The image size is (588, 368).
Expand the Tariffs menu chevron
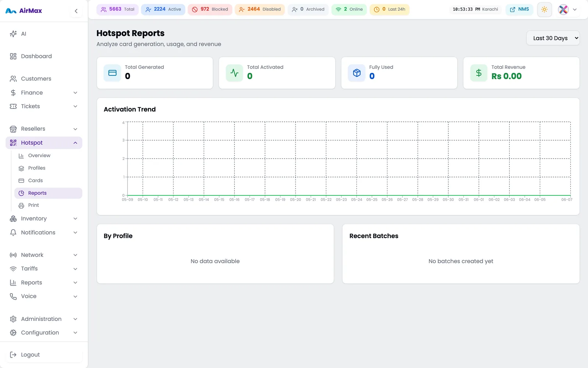point(75,269)
